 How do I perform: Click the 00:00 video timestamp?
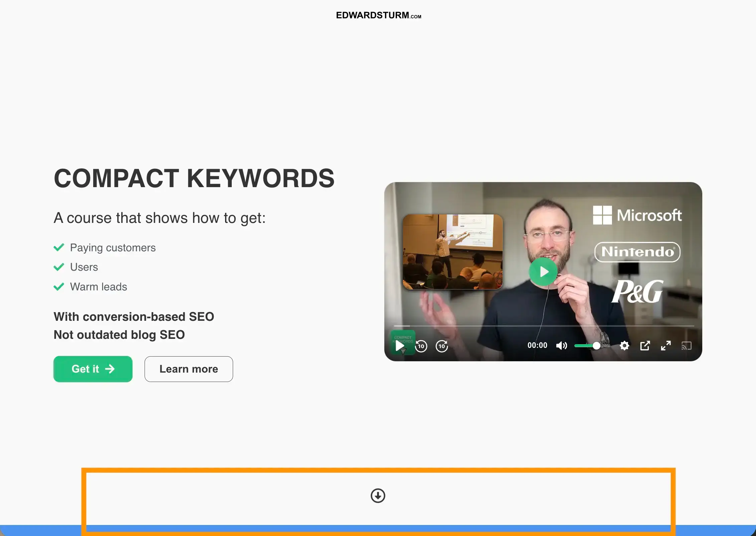(x=537, y=346)
